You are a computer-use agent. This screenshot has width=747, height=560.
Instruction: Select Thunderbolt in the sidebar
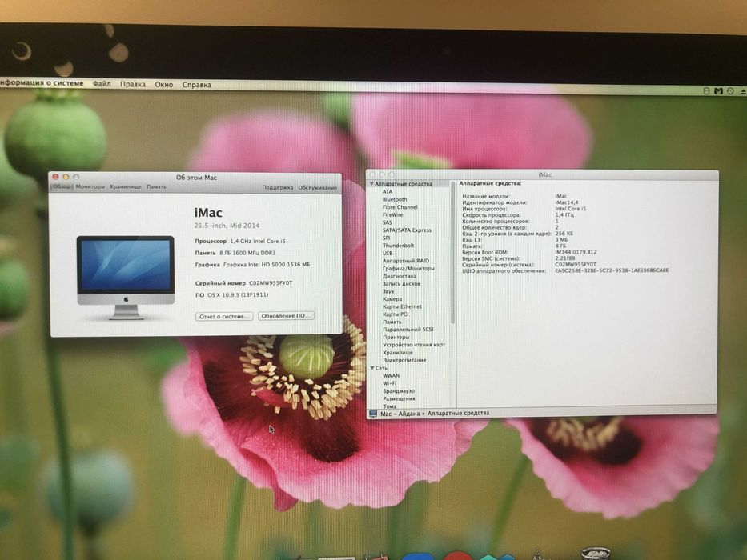(398, 246)
